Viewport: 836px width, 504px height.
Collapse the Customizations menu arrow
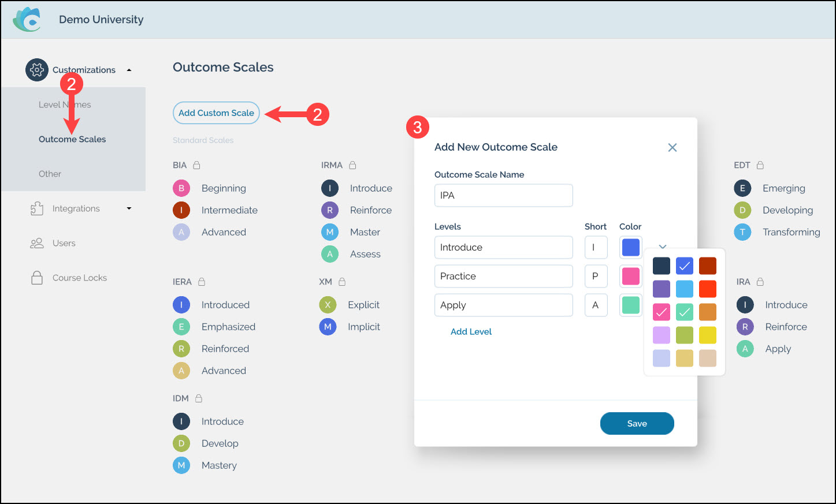tap(129, 70)
